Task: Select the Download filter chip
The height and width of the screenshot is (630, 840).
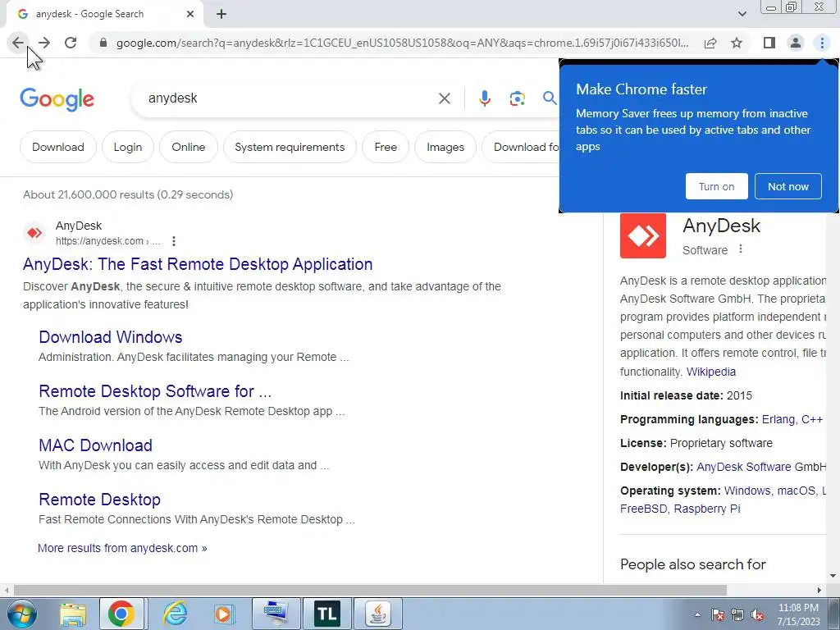Action: pyautogui.click(x=58, y=147)
